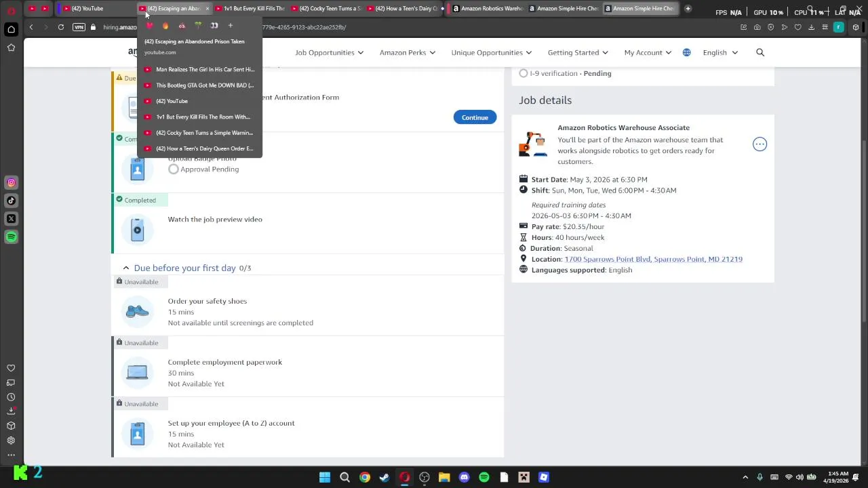Open Discord from the taskbar
This screenshot has height=488, width=868.
pos(464,477)
